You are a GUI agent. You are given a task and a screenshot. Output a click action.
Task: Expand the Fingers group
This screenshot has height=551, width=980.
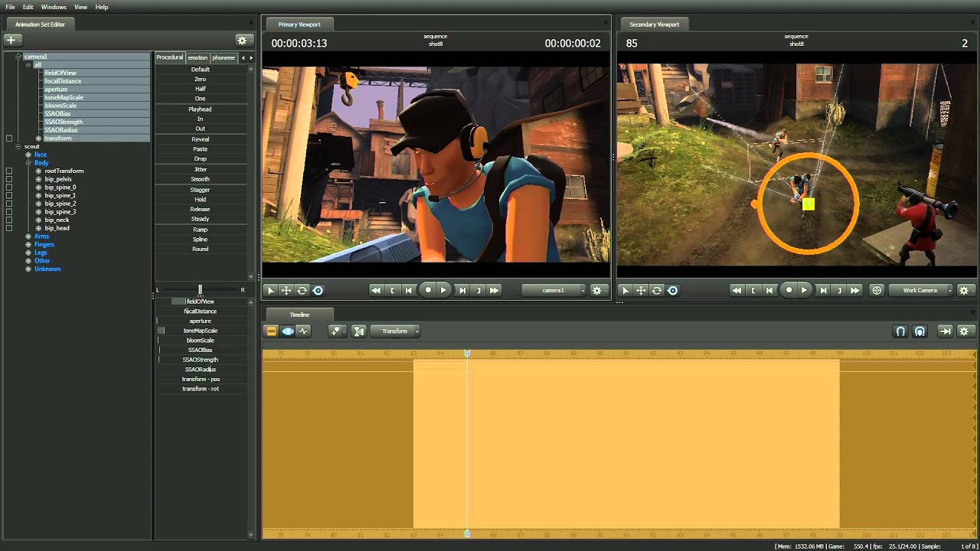pos(28,245)
